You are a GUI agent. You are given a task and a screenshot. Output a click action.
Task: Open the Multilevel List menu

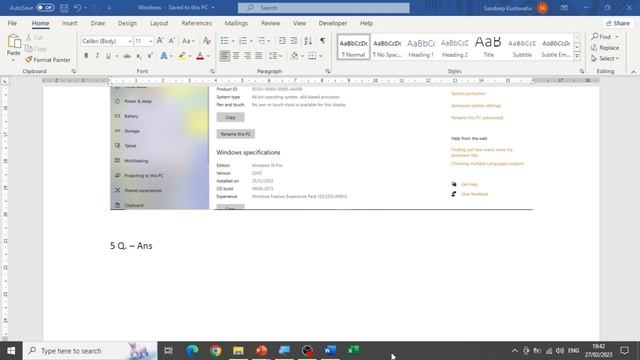click(264, 41)
